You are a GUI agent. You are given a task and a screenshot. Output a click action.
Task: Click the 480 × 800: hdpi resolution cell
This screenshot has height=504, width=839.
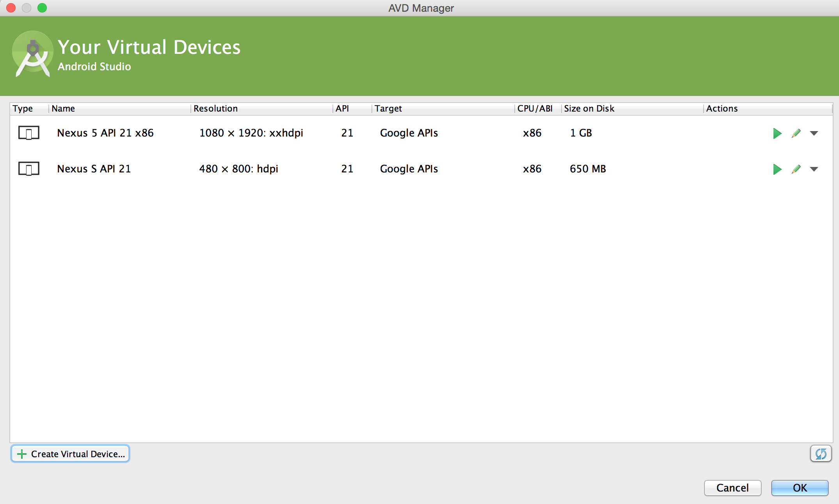click(239, 169)
